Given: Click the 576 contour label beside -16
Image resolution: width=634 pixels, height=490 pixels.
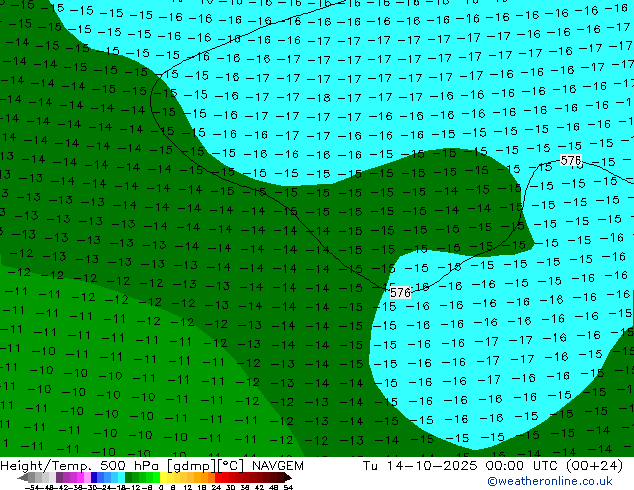Looking at the screenshot, I should (400, 292).
